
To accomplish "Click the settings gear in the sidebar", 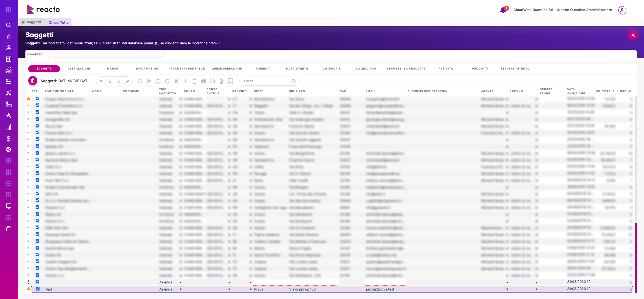I will [9, 149].
